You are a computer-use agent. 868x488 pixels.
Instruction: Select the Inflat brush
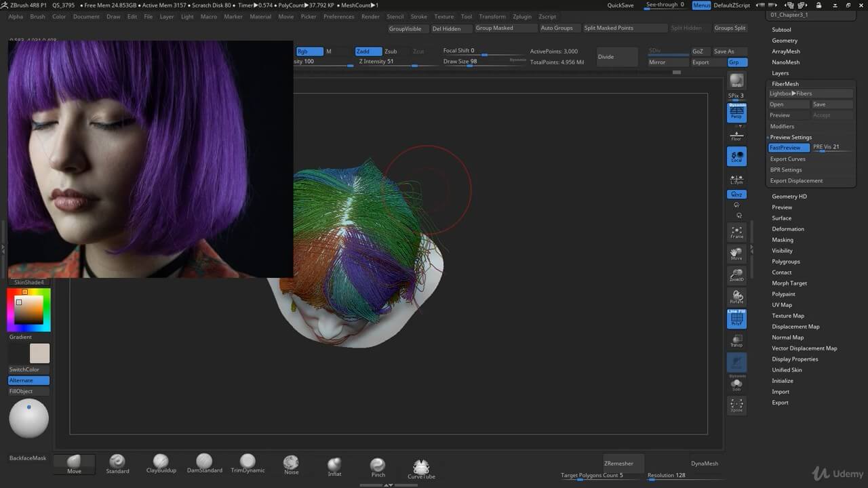334,466
